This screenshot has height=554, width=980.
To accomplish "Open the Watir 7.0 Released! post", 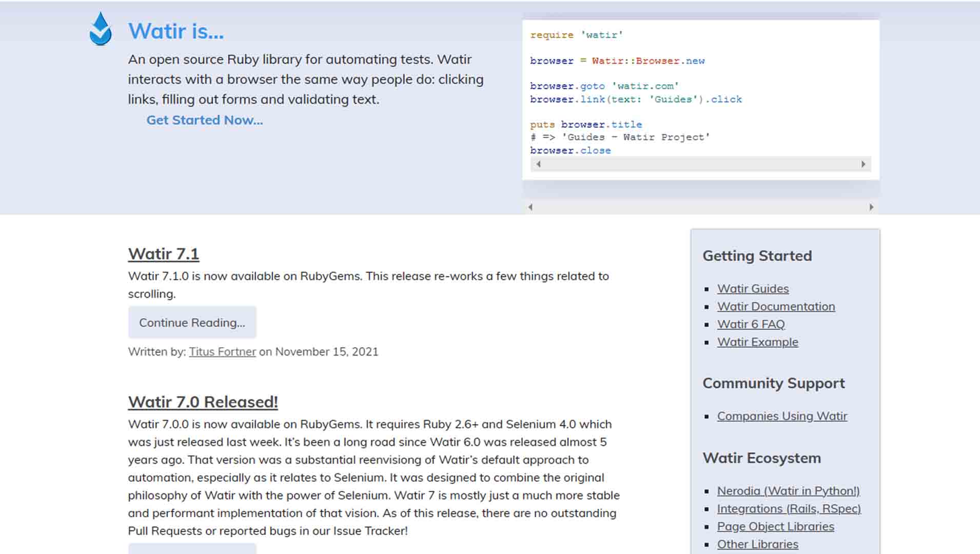I will (x=203, y=402).
